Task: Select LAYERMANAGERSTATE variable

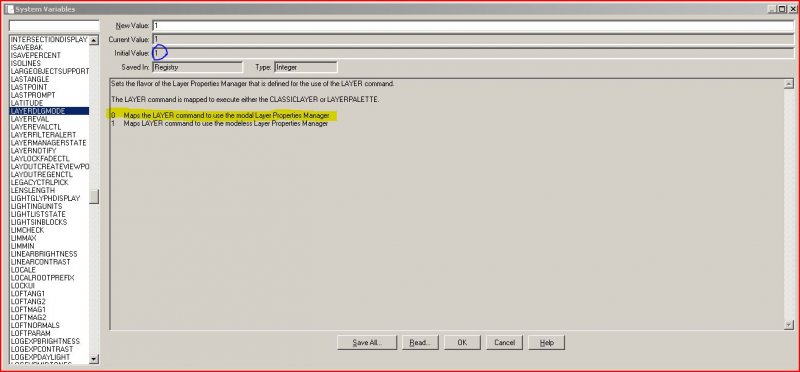Action: (49, 143)
